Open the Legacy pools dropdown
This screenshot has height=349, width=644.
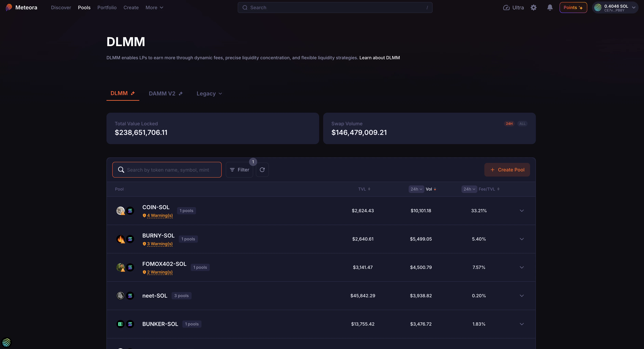pos(209,94)
